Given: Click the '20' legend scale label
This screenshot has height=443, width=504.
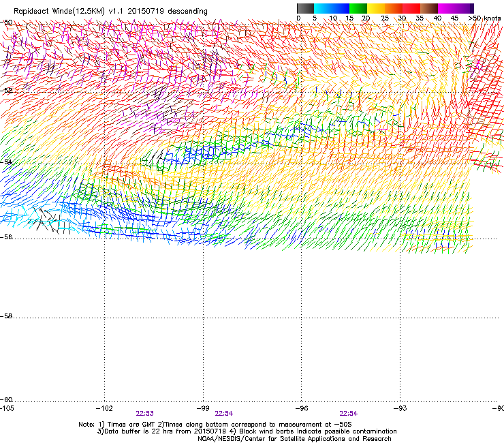Looking at the screenshot, I should 366,18.
